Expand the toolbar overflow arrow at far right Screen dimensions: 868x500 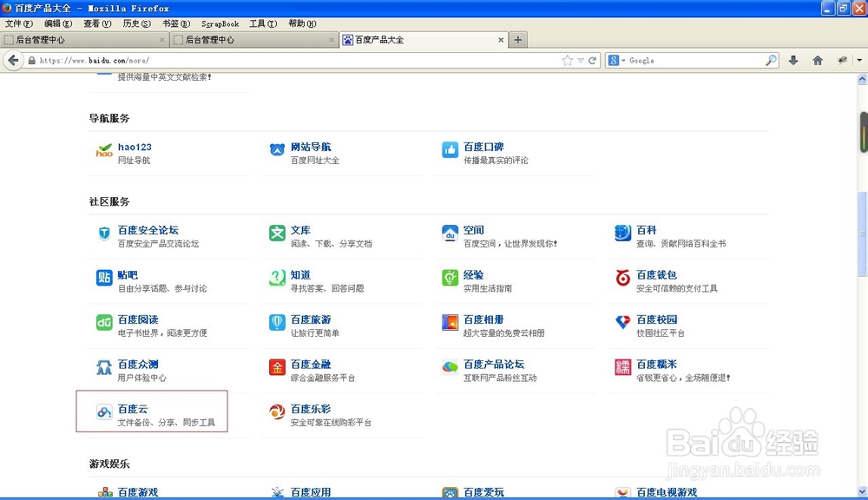point(859,61)
